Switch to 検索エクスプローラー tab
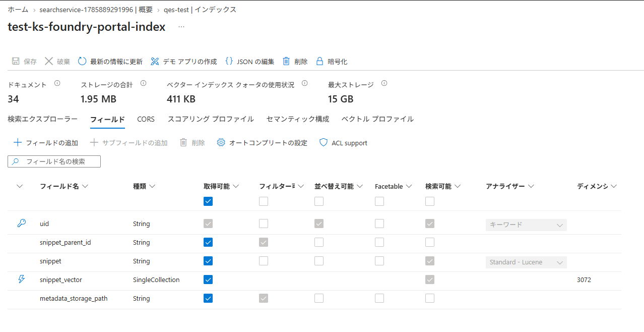 [x=43, y=119]
